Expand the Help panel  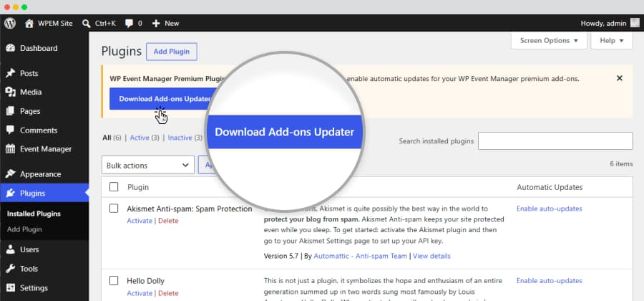tap(612, 41)
